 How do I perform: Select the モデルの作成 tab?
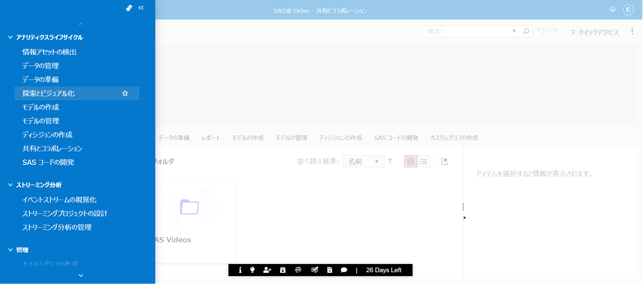point(248,138)
